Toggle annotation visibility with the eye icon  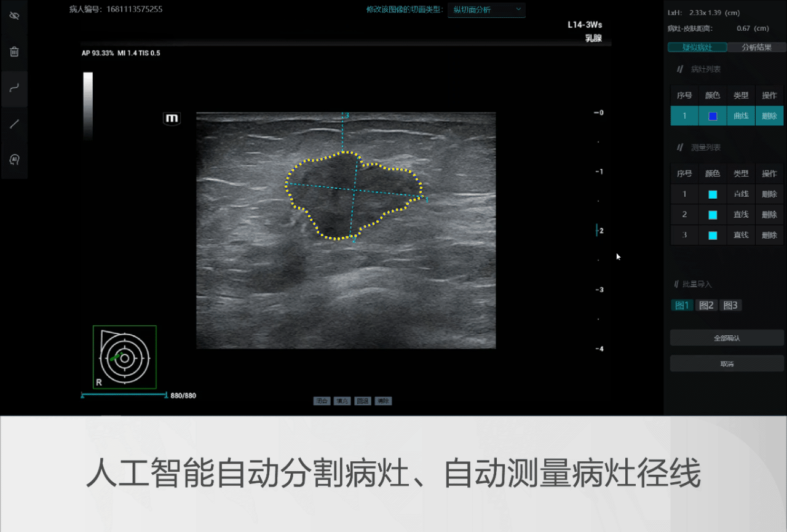pyautogui.click(x=14, y=15)
